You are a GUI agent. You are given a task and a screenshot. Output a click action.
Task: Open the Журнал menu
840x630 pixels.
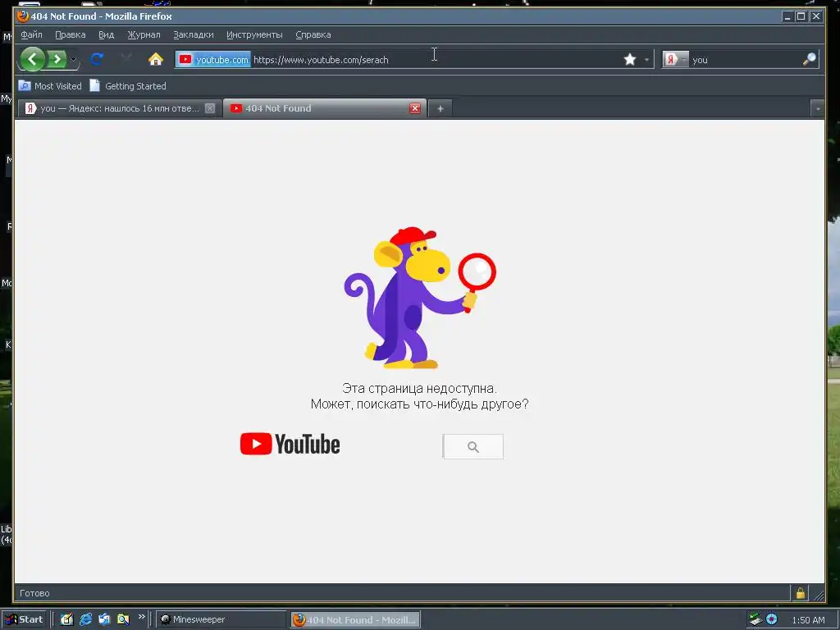(x=144, y=34)
